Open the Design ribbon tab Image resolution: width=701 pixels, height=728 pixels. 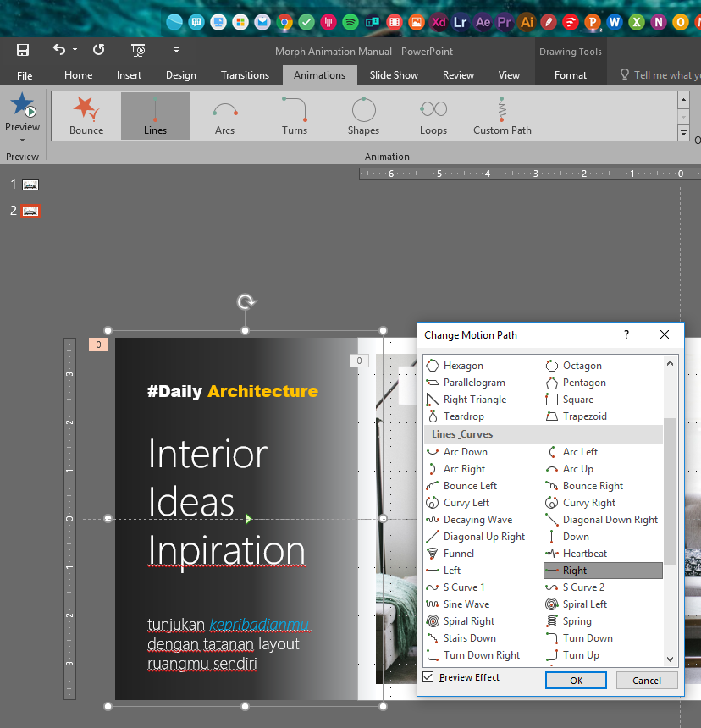[180, 75]
